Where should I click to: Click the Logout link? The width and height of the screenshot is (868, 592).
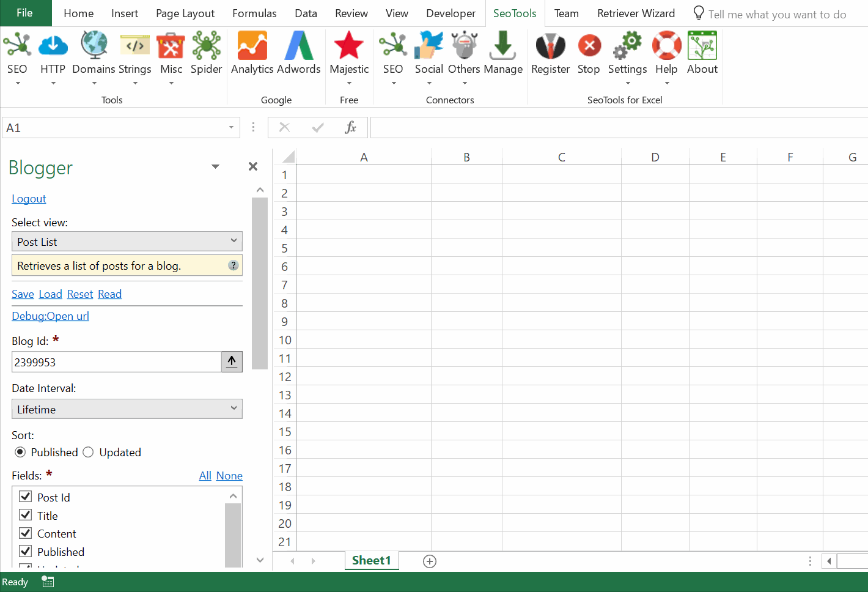29,199
